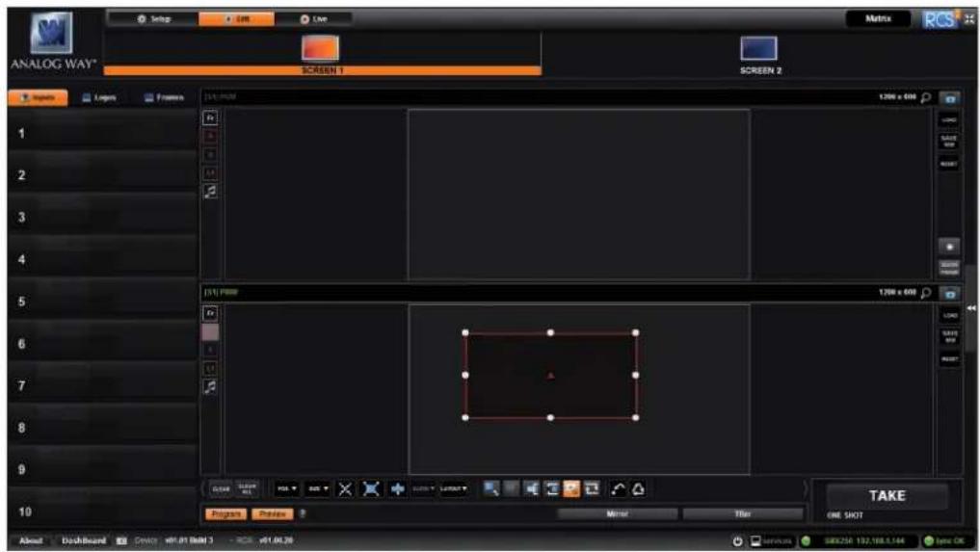Click the crossed-arrows shrink icon
Screen dimensions: 980x552
tap(345, 488)
